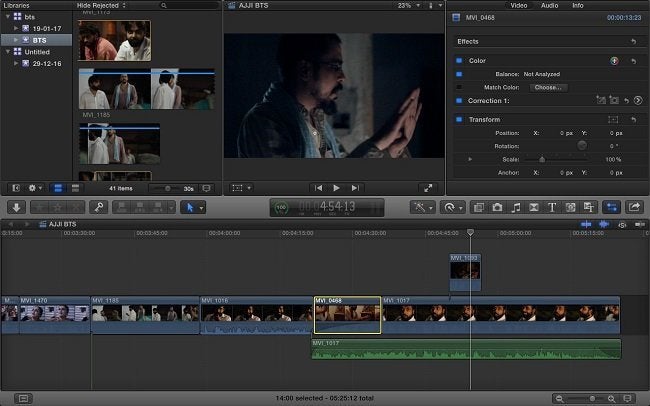
Task: Toggle the Color effect checkbox
Action: tap(459, 61)
